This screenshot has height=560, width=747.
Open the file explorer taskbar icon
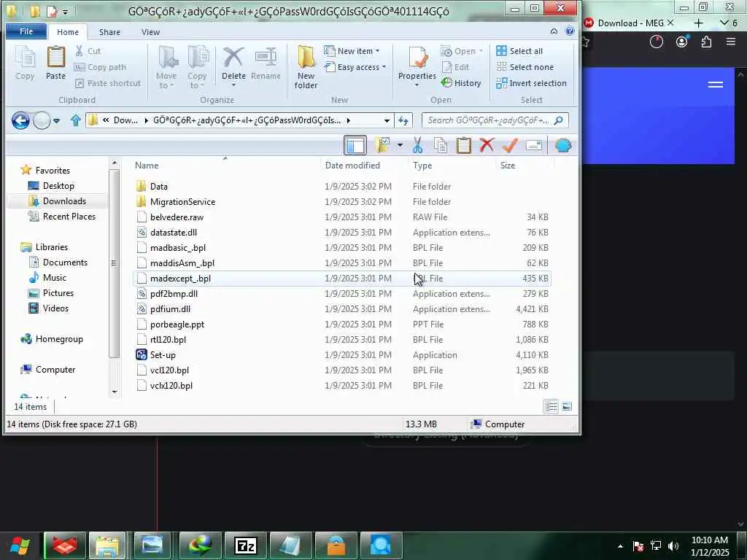coord(107,545)
